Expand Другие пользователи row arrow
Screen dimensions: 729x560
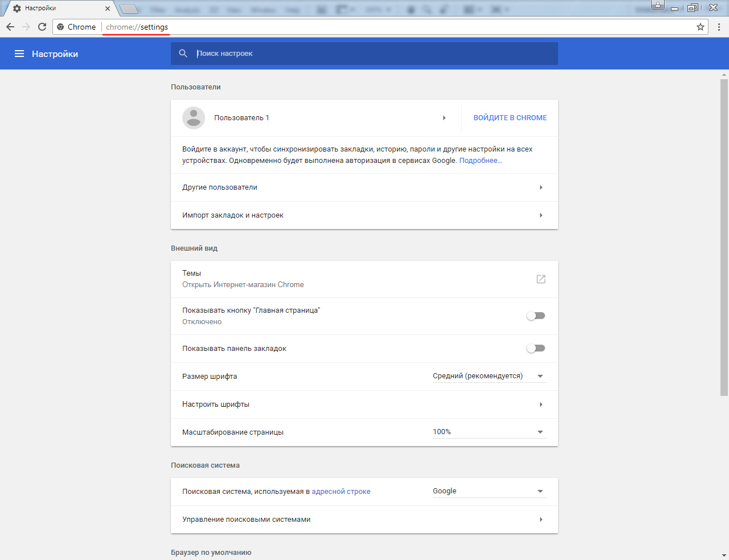tap(541, 187)
